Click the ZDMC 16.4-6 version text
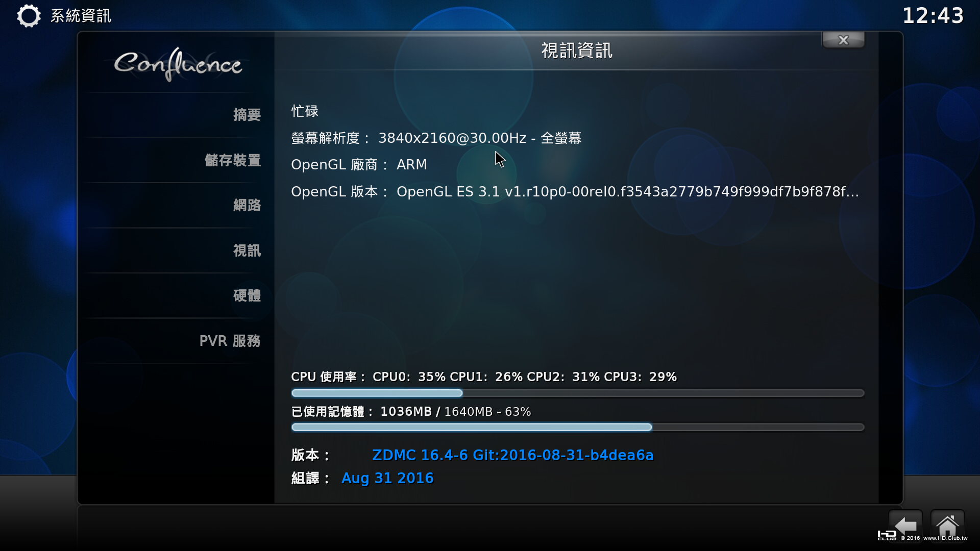Screen dimensions: 980x551 click(x=512, y=455)
